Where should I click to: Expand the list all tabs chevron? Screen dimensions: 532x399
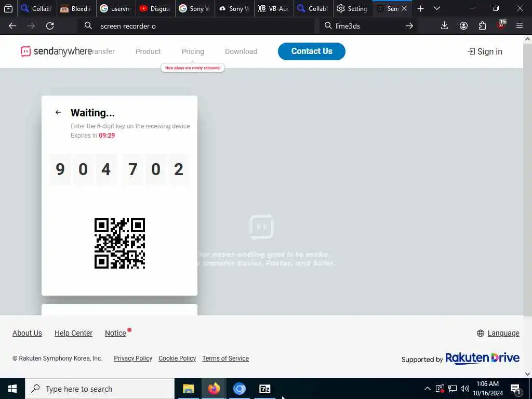click(x=437, y=8)
